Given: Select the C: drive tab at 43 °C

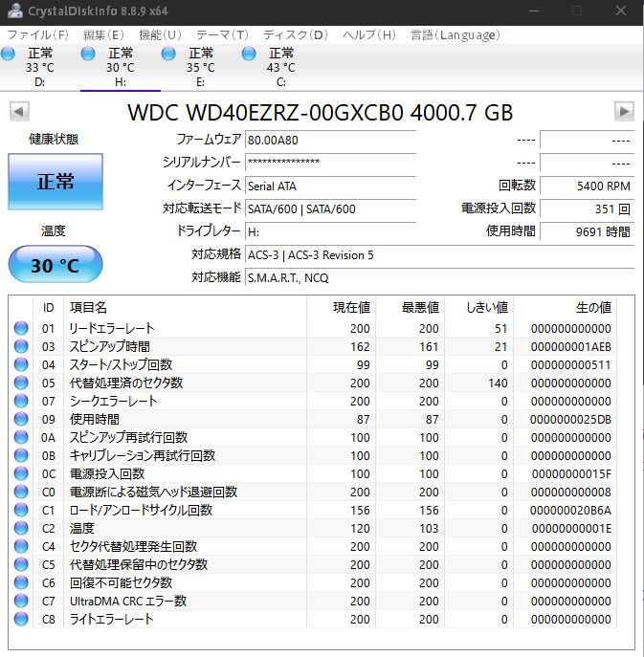Looking at the screenshot, I should tap(281, 67).
